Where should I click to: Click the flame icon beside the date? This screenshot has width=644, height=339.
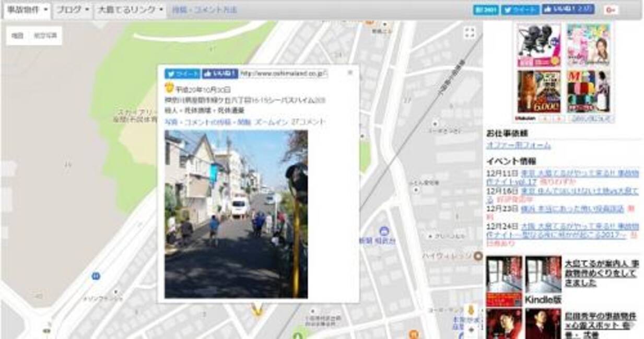click(169, 87)
